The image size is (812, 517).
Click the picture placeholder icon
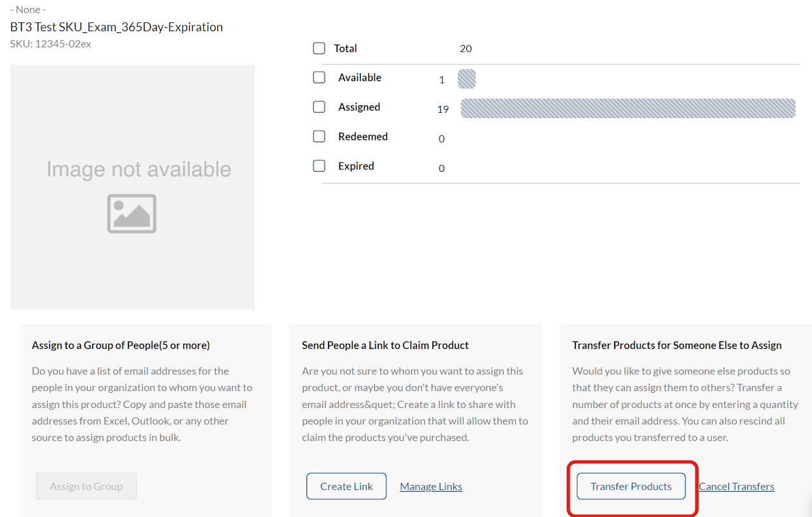click(132, 214)
